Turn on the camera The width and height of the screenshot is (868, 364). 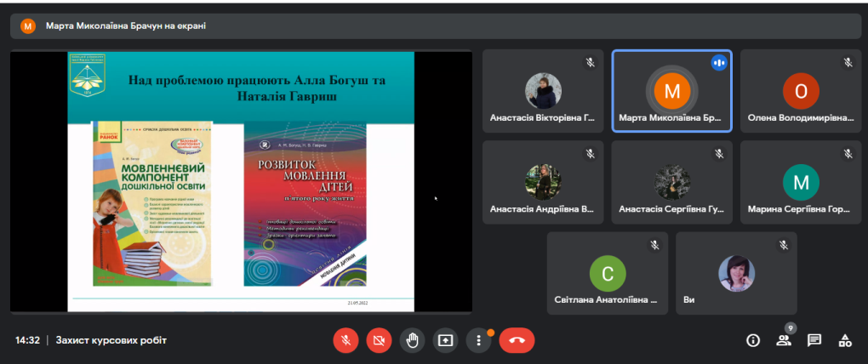tap(379, 340)
